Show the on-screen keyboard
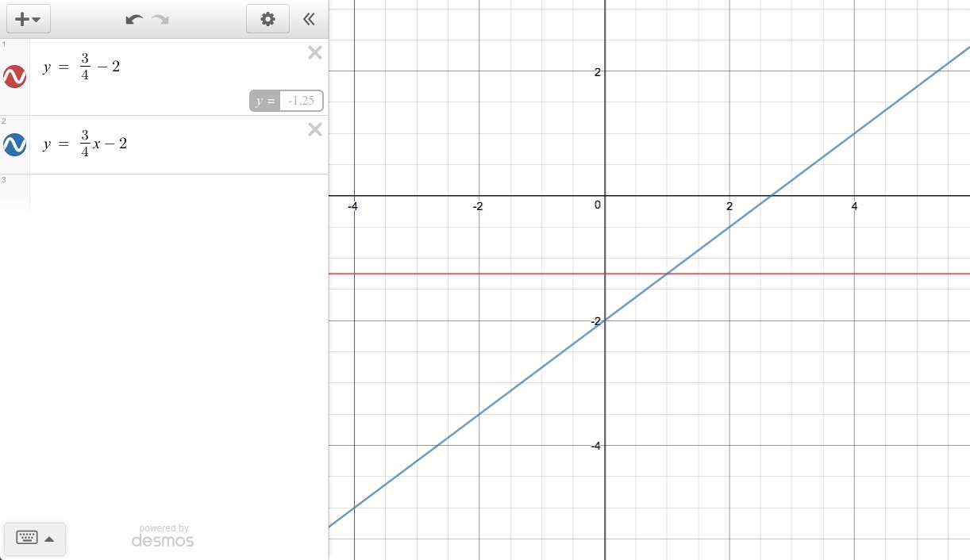The height and width of the screenshot is (560, 970). point(26,538)
